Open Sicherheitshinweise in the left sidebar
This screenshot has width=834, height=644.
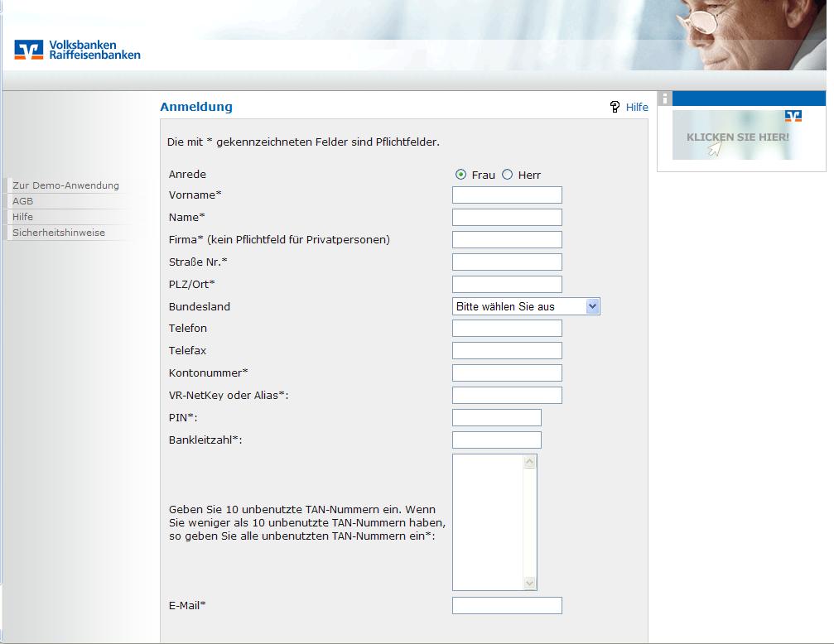click(59, 233)
